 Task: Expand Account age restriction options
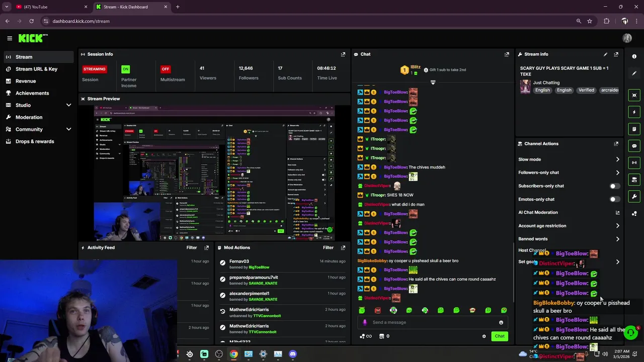[617, 226]
